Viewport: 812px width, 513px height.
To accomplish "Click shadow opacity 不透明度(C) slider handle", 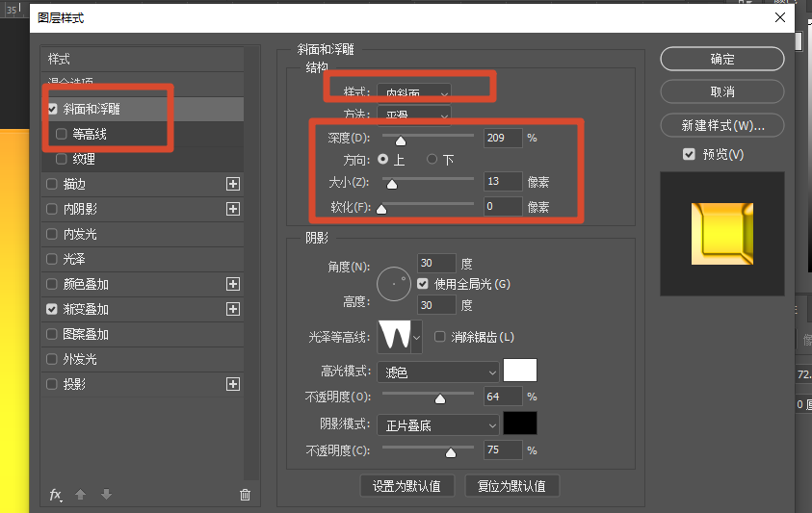I will (451, 453).
